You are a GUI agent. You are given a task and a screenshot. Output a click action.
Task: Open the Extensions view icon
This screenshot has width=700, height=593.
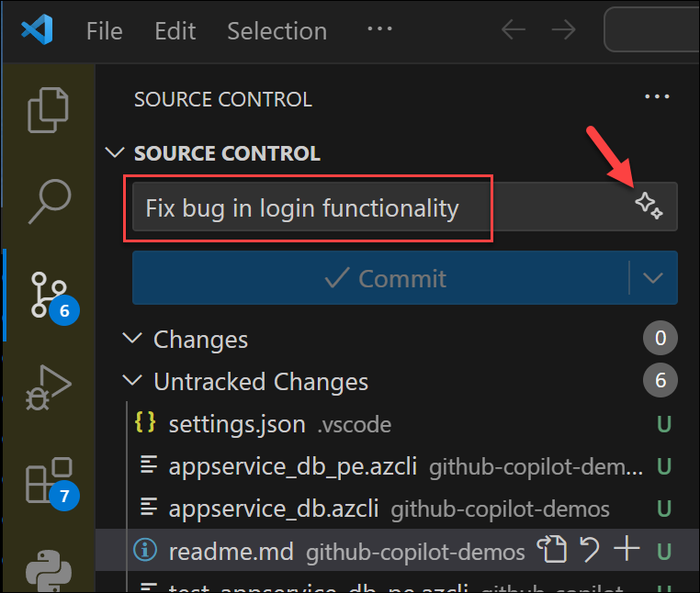(x=52, y=483)
